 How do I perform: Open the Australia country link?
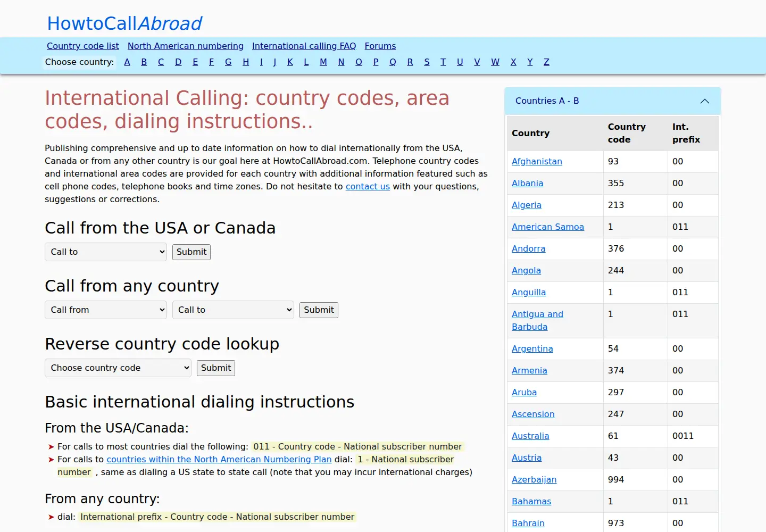coord(530,436)
